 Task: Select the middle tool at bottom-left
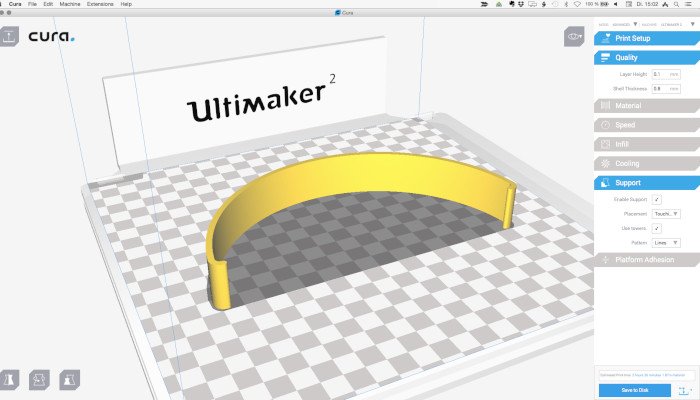click(39, 380)
